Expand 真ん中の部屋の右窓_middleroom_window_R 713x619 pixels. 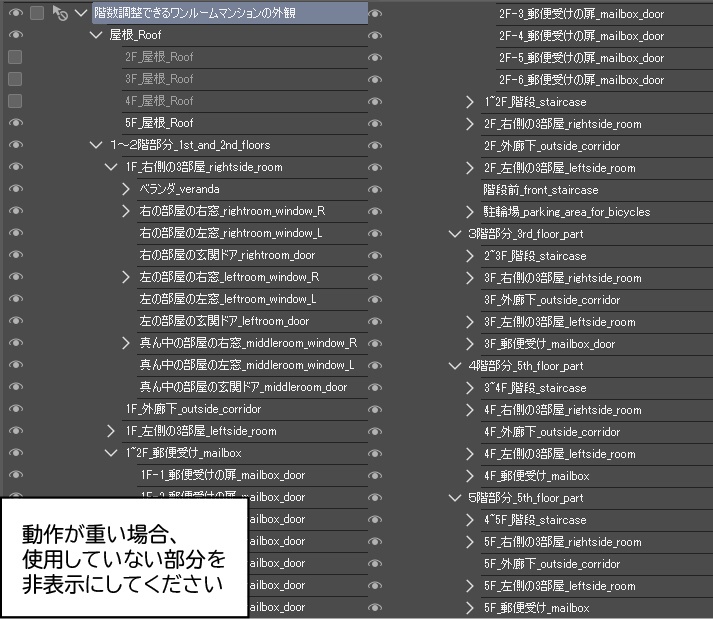[126, 343]
